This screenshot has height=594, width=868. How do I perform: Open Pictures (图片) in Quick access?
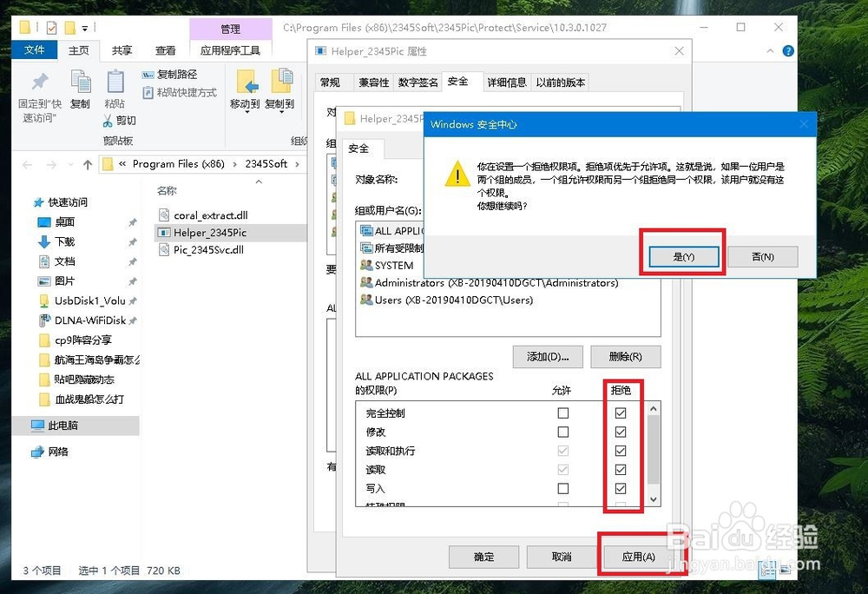65,281
